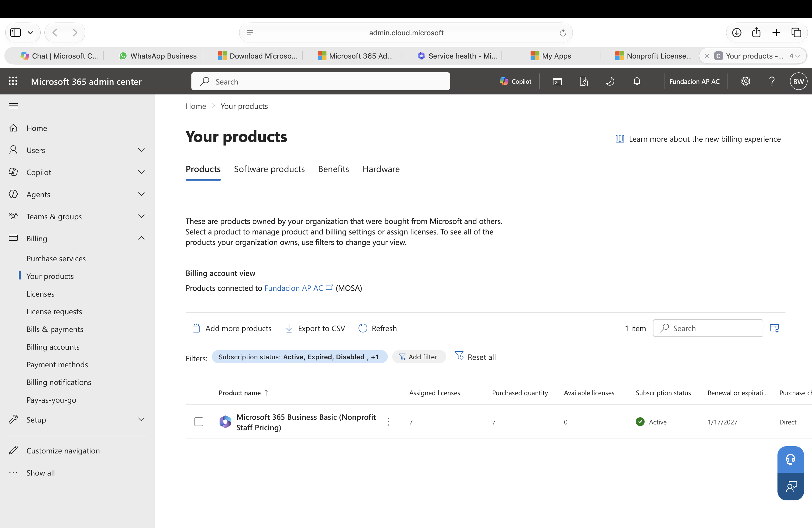This screenshot has width=812, height=528.
Task: Switch to the Service health browser tab
Action: pyautogui.click(x=457, y=56)
